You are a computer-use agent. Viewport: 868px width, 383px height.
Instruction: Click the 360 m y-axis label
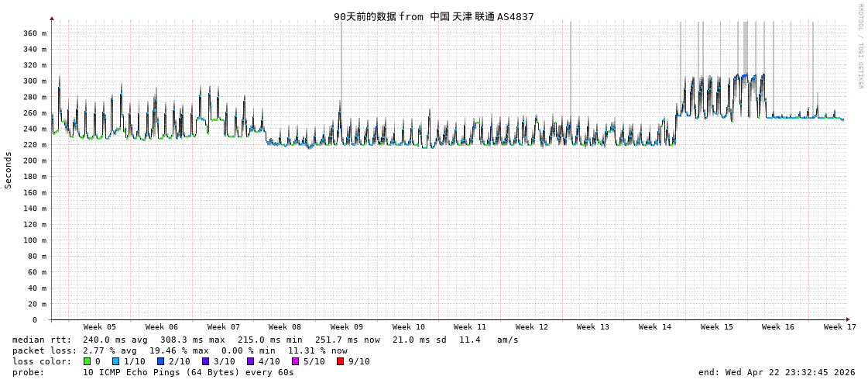point(34,33)
